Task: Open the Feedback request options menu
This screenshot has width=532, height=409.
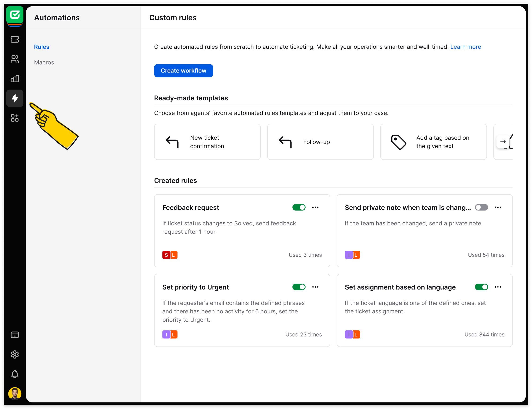Action: click(315, 207)
